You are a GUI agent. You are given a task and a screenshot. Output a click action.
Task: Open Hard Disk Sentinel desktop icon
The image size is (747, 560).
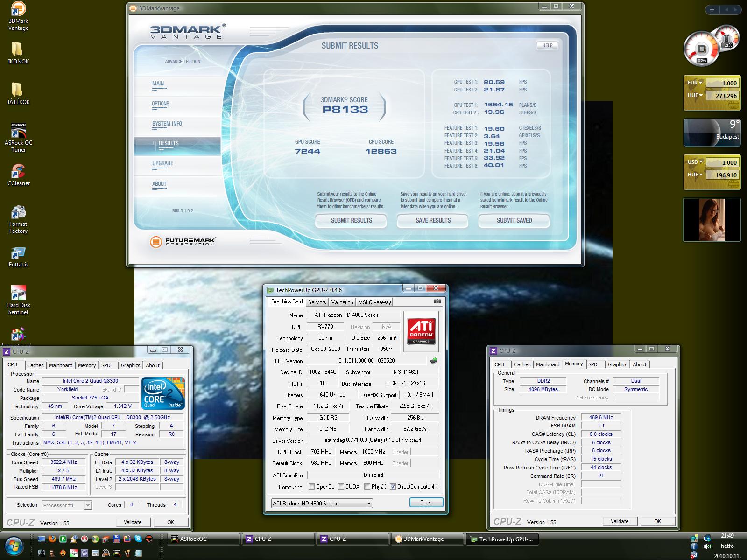tap(18, 293)
